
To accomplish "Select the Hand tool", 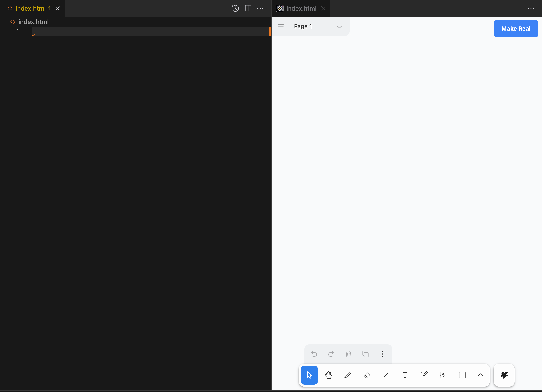I will pos(328,375).
